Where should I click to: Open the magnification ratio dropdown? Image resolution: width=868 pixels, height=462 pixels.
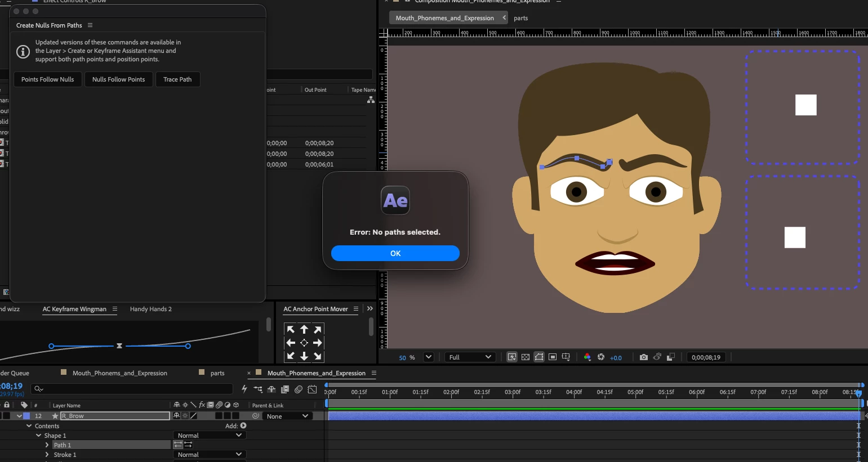coord(429,357)
